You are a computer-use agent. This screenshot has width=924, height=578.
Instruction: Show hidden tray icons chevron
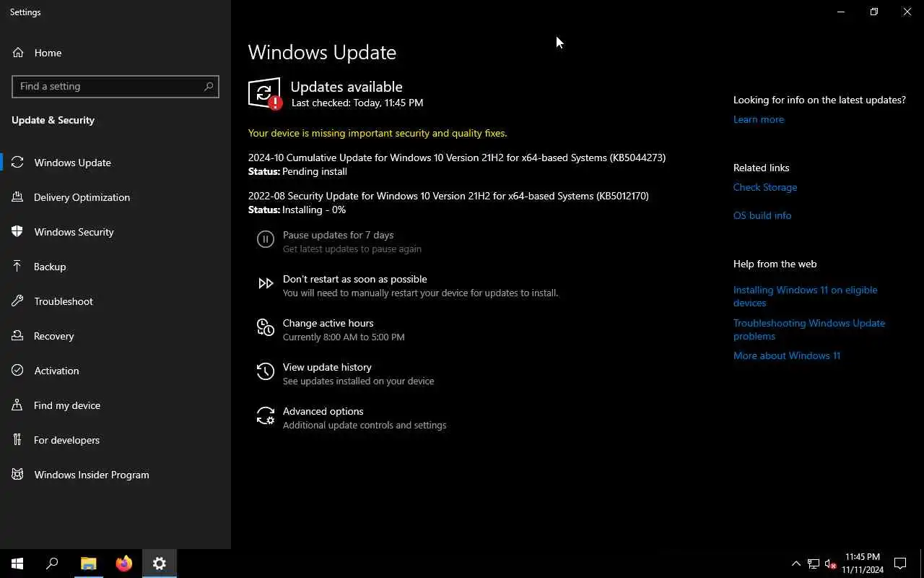796,564
